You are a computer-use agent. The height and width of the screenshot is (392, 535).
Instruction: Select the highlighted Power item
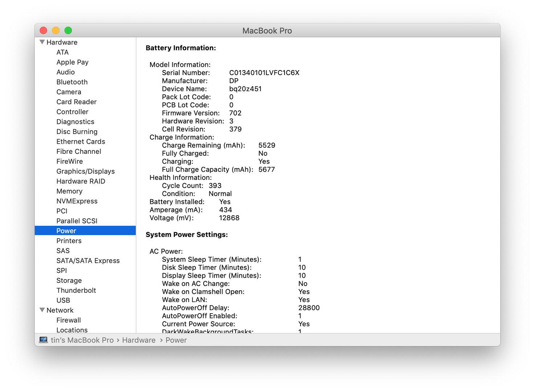point(85,231)
